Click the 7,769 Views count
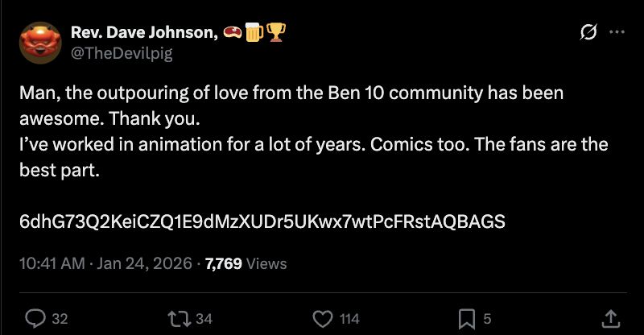Image resolution: width=644 pixels, height=335 pixels. [246, 263]
